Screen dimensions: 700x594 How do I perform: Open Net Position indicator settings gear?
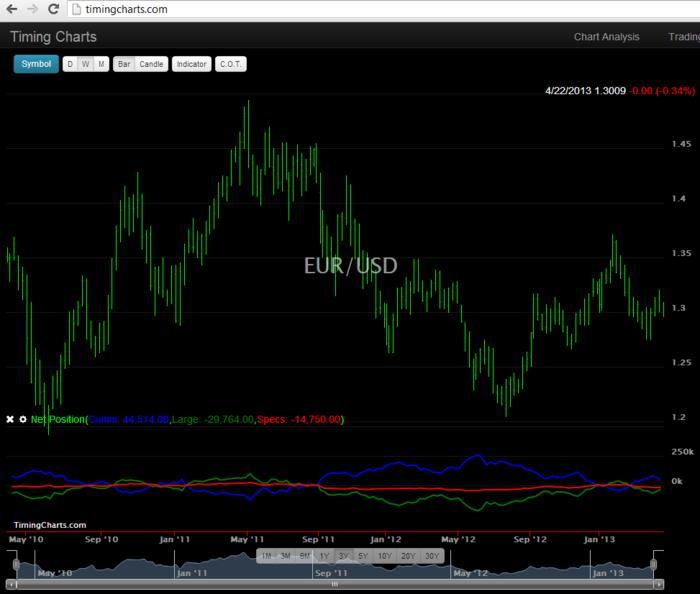pos(23,419)
